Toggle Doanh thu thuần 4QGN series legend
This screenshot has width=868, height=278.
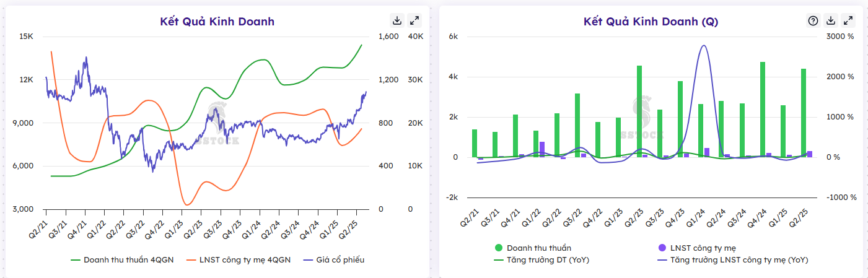coord(122,260)
